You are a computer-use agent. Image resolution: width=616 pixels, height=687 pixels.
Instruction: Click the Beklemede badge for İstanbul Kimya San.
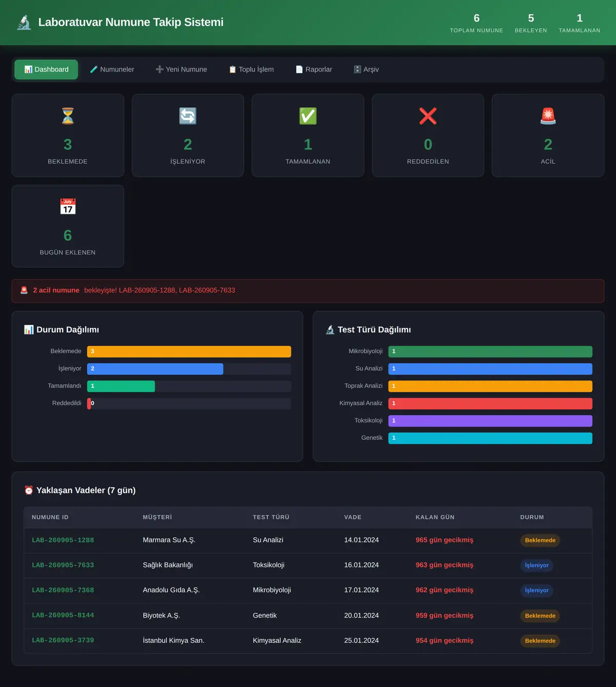click(540, 641)
